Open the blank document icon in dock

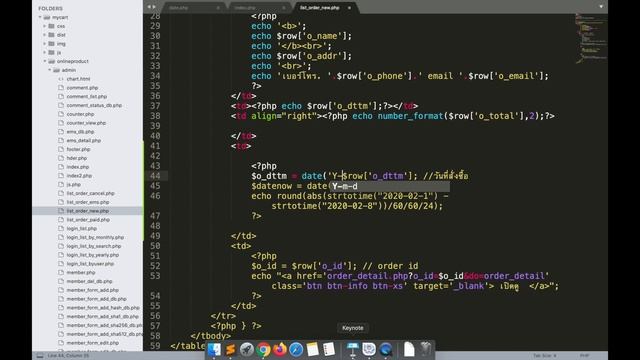[x=409, y=350]
